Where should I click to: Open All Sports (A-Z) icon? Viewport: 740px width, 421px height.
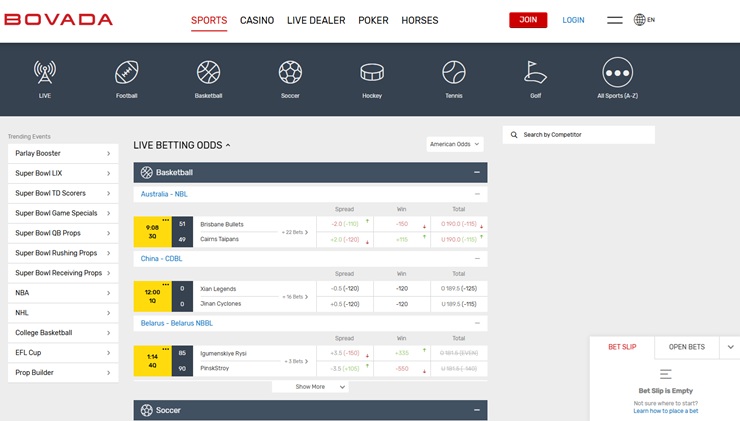pyautogui.click(x=618, y=74)
